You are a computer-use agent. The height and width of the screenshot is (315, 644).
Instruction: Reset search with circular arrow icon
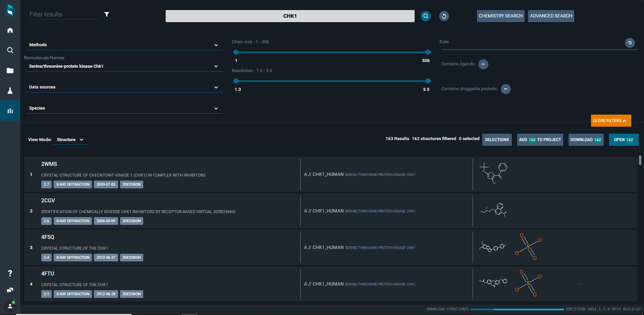point(444,16)
